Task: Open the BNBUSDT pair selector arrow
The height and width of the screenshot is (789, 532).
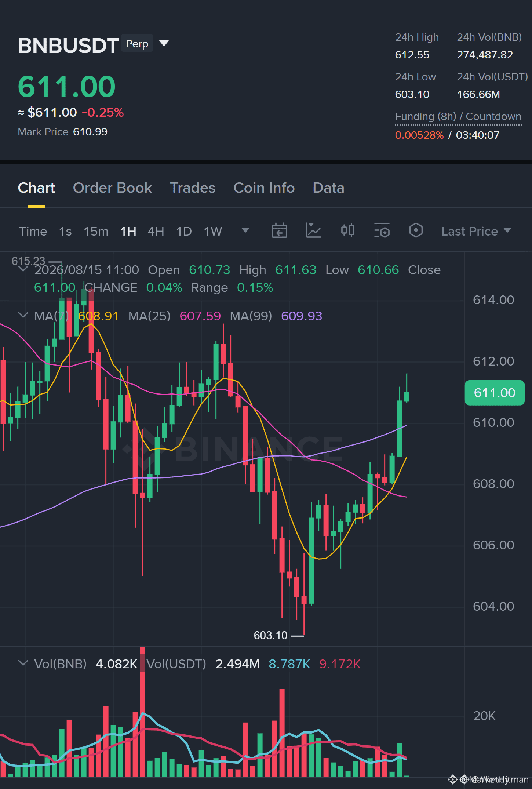Action: point(164,43)
